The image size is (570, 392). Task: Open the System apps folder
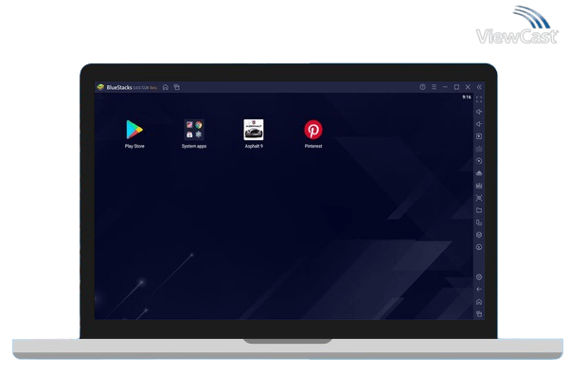click(x=194, y=130)
